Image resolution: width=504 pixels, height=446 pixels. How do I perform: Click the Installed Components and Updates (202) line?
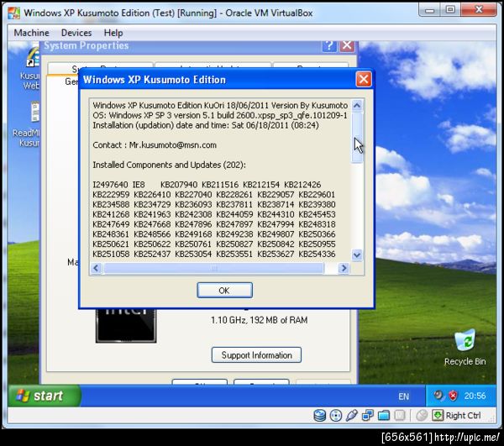click(x=169, y=165)
